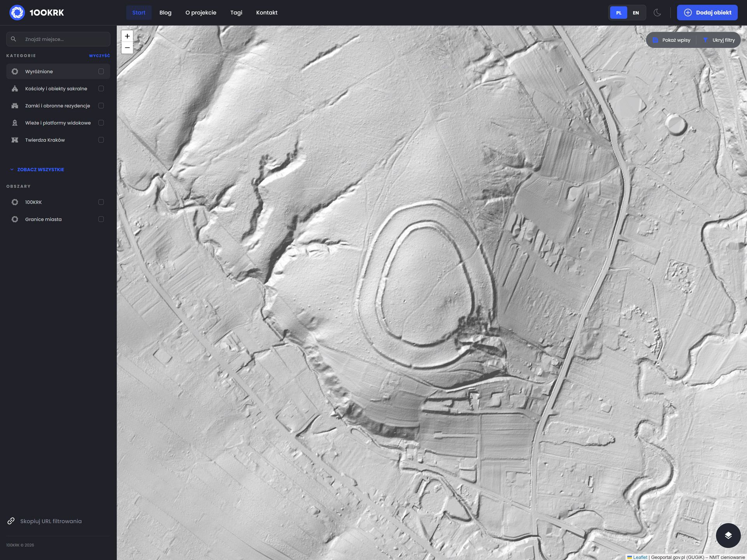The width and height of the screenshot is (747, 560).
Task: Check the Twierdza Kraków checkbox
Action: click(x=101, y=140)
